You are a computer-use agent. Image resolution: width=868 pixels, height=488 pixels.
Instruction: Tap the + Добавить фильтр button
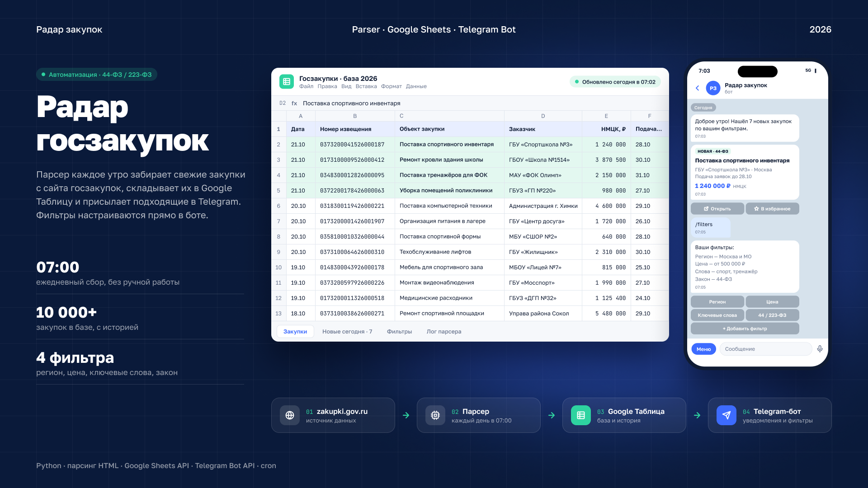coord(745,328)
